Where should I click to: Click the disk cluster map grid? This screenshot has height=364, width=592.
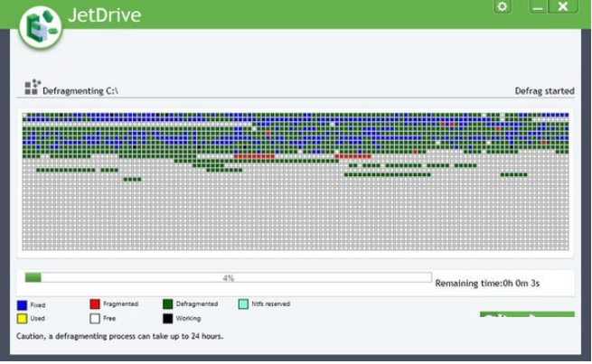click(x=296, y=182)
